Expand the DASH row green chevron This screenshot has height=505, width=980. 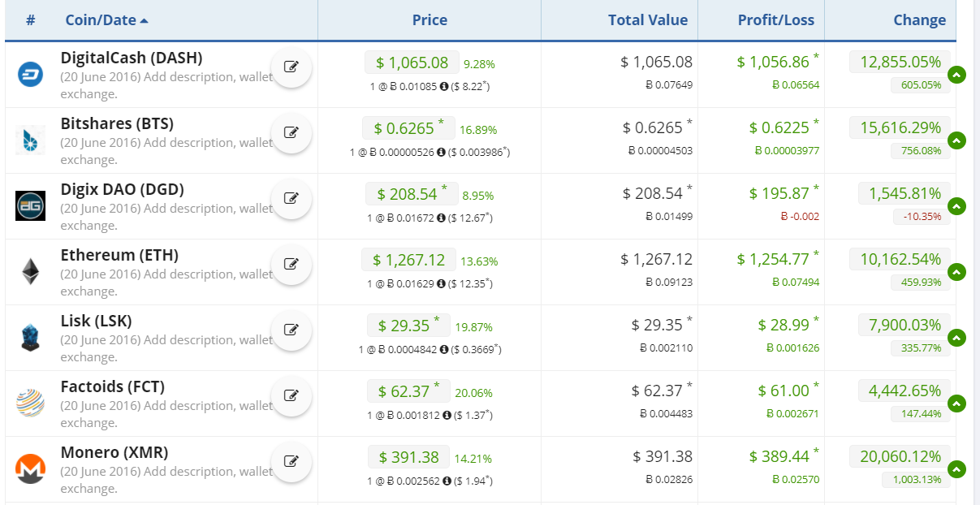tap(957, 75)
